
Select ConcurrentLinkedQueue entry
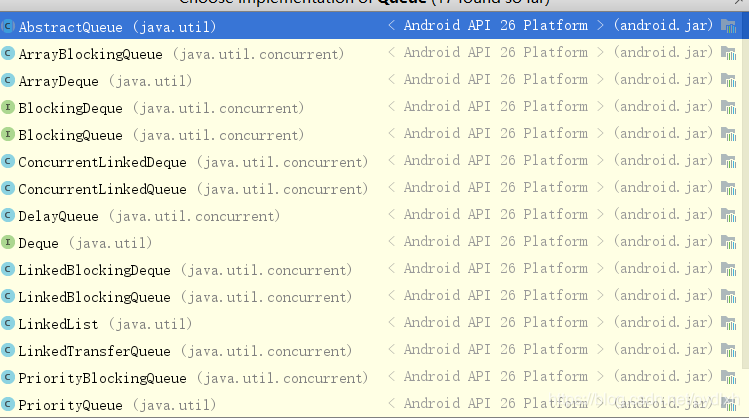point(371,188)
